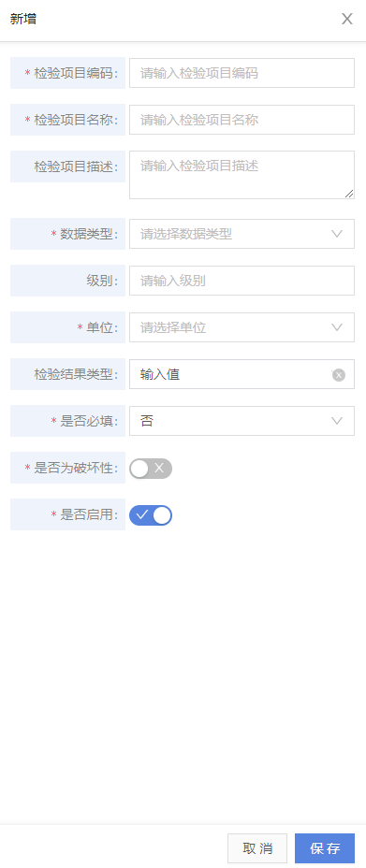Click the 取消 button
The height and width of the screenshot is (868, 366).
click(257, 848)
